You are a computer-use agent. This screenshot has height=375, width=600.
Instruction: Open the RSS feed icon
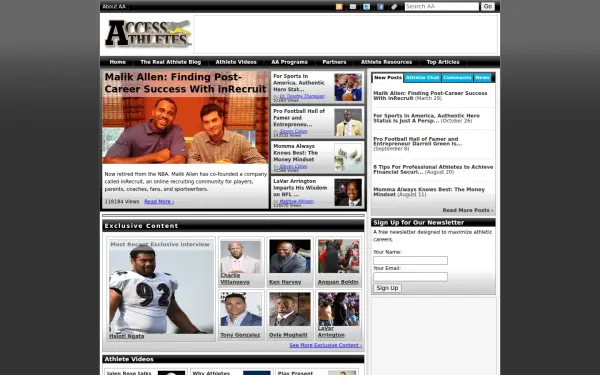[339, 7]
